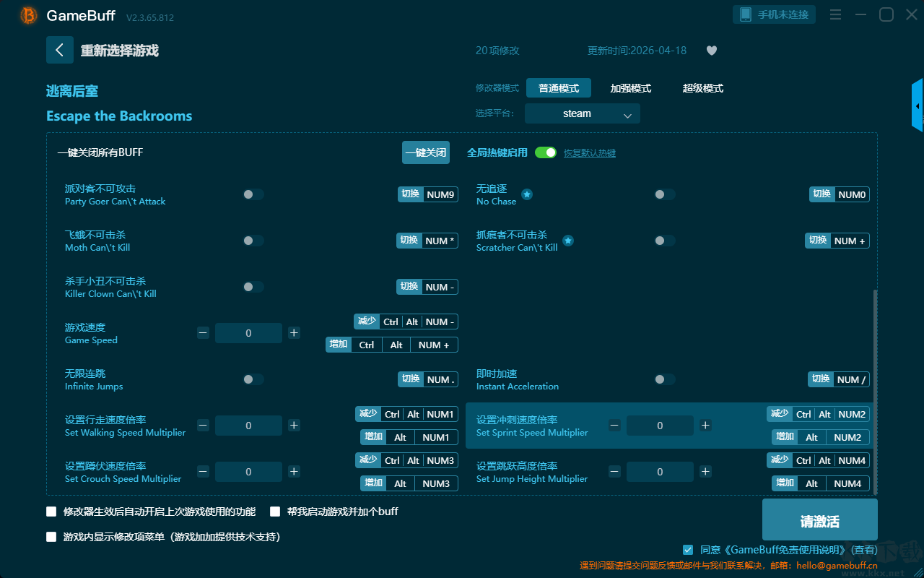Toggle No Chase switch
924x578 pixels.
pyautogui.click(x=665, y=194)
